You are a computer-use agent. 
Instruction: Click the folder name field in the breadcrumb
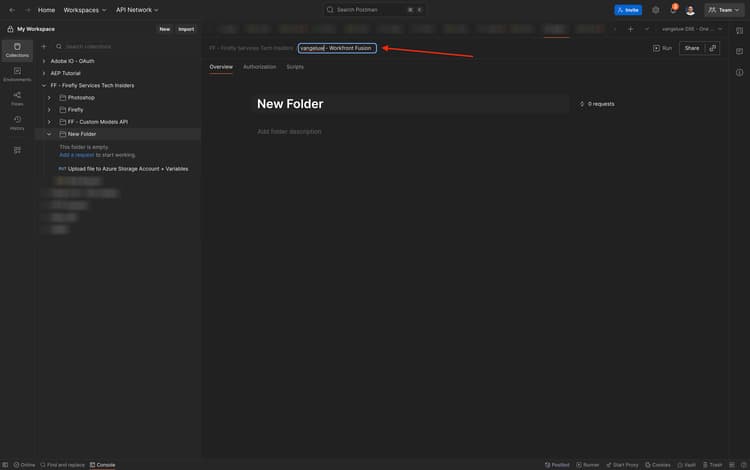337,48
